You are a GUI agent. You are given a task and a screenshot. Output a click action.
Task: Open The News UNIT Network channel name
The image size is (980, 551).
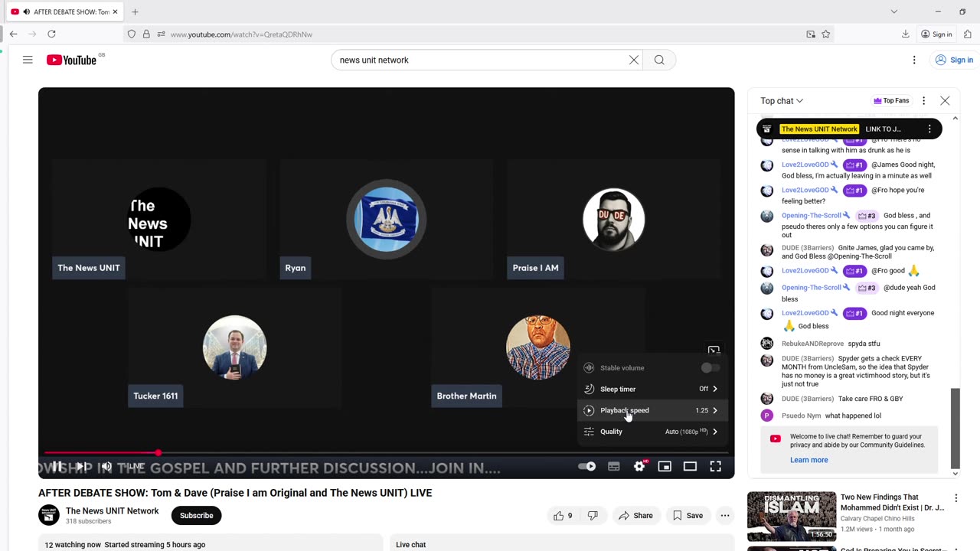[x=113, y=511]
